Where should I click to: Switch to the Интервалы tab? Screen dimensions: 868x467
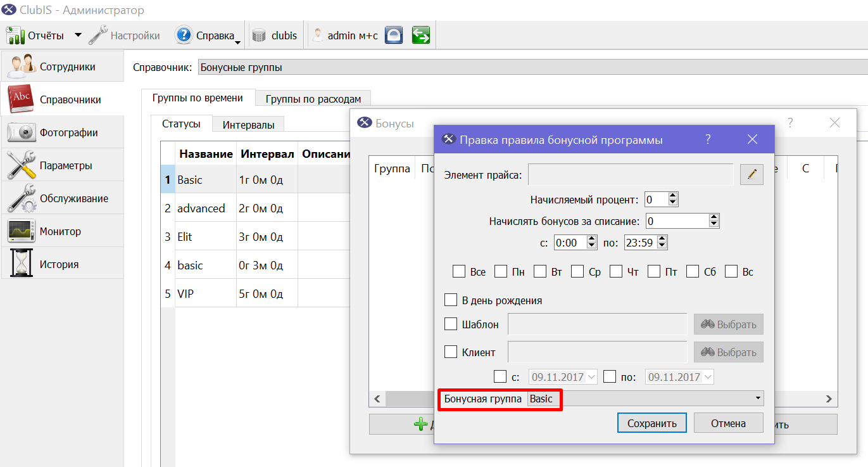tap(248, 124)
